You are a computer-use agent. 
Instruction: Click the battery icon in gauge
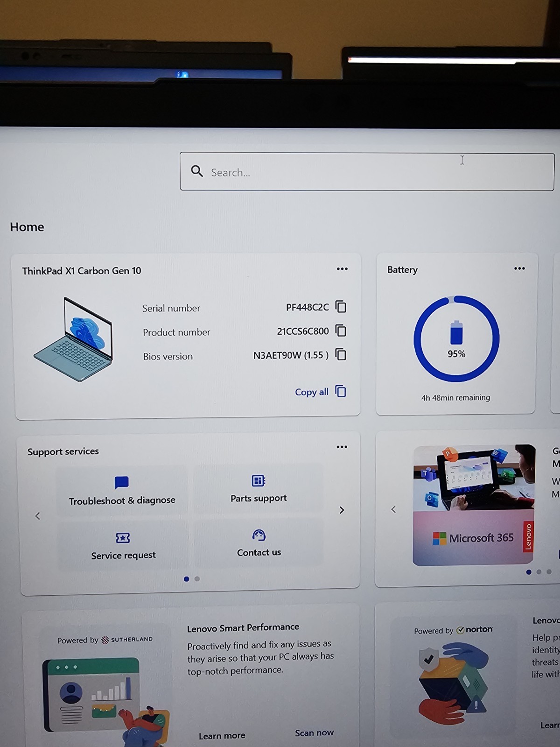click(x=456, y=332)
